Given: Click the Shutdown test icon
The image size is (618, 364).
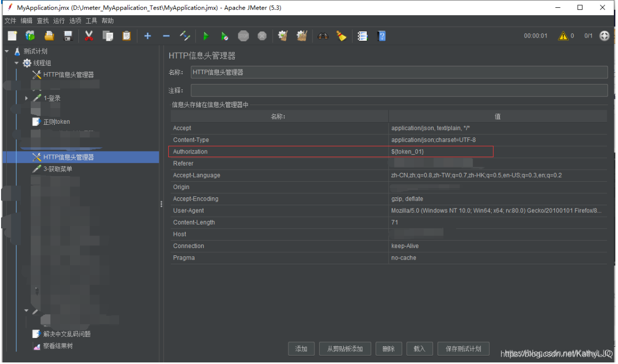Looking at the screenshot, I should pos(262,36).
